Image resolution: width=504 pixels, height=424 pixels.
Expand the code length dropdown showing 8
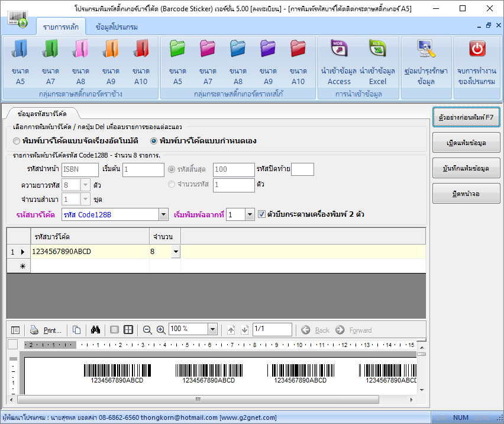[x=85, y=185]
